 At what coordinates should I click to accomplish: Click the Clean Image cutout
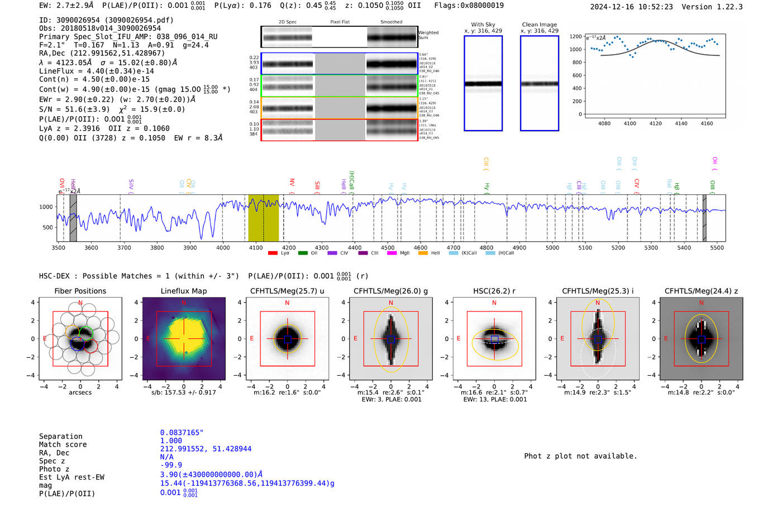(540, 83)
